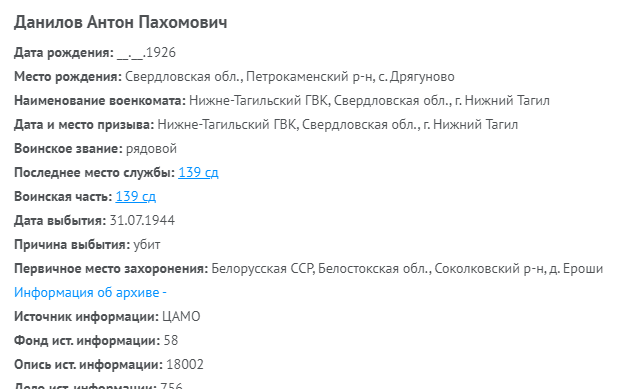This screenshot has width=617, height=389.
Task: Open the 139 сд link beside Воинская часть
Action: (x=136, y=196)
